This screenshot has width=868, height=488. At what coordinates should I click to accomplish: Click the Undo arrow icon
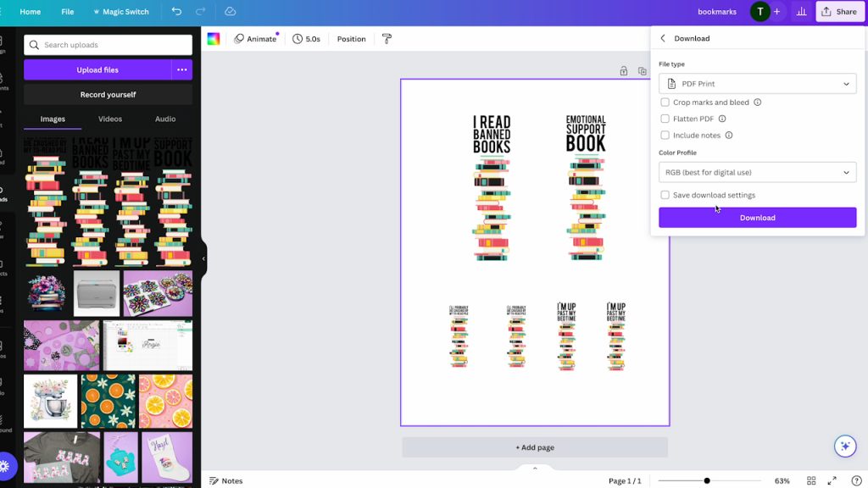tap(176, 12)
